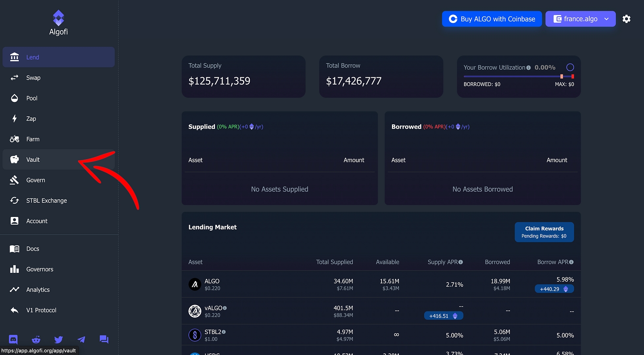
Task: Click the Borrow APR info icon
Action: 571,262
